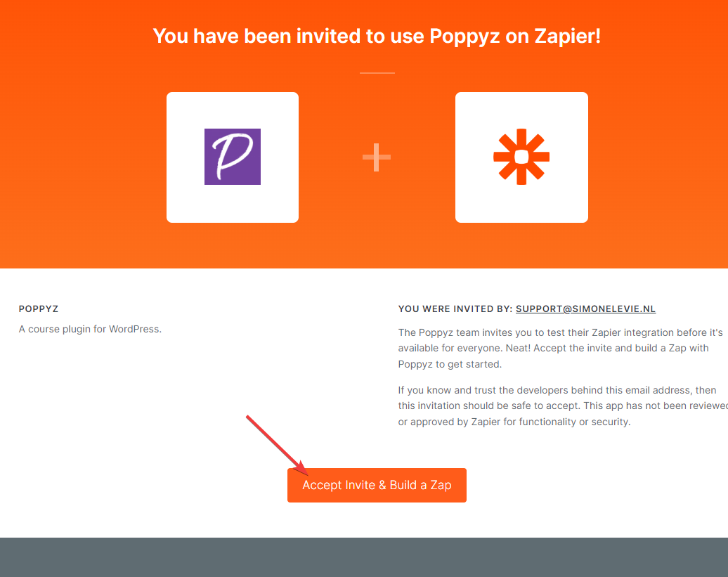Image resolution: width=728 pixels, height=577 pixels.
Task: Click the "You have been invited" headline
Action: tap(377, 36)
